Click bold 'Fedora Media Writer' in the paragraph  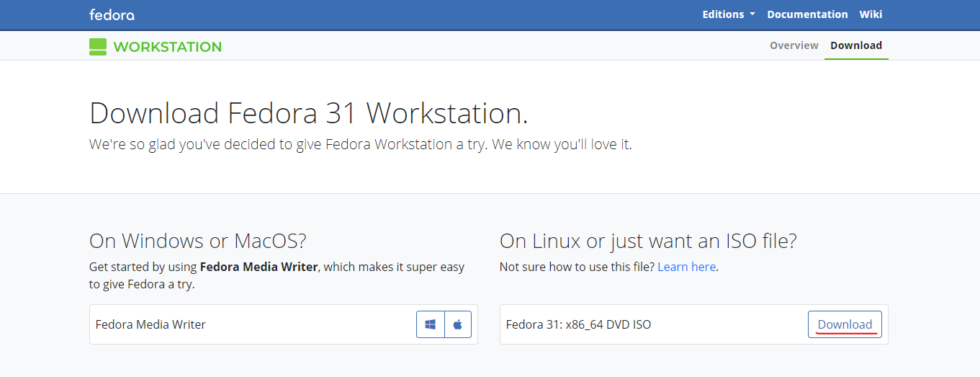tap(259, 267)
